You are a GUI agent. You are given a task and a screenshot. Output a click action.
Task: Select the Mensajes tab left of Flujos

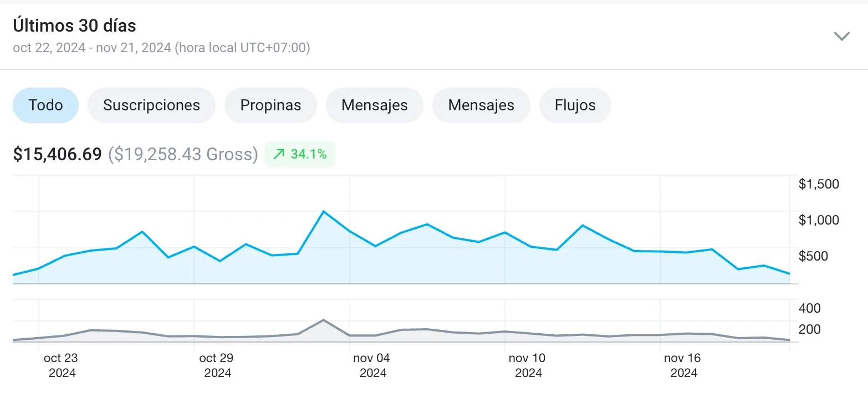481,105
